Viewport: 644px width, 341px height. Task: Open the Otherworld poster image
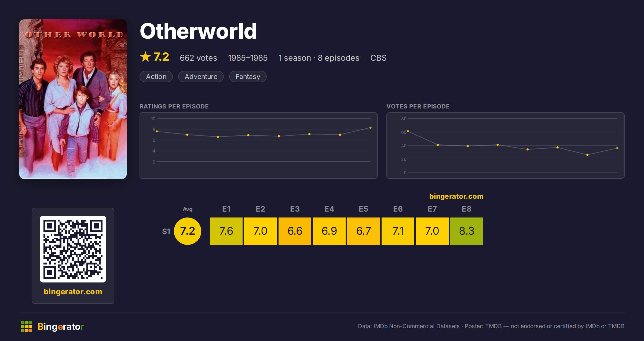tap(73, 99)
